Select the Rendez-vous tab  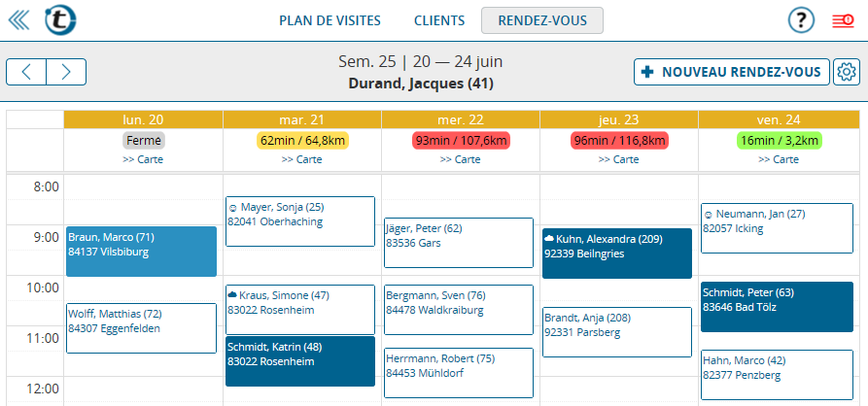(x=542, y=20)
